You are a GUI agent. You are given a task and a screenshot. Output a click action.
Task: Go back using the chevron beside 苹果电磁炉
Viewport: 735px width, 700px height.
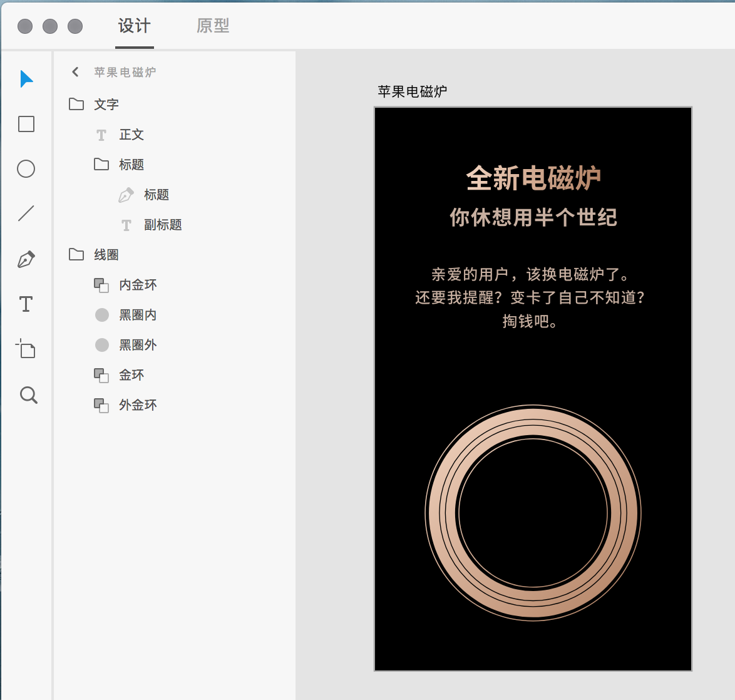pyautogui.click(x=75, y=72)
